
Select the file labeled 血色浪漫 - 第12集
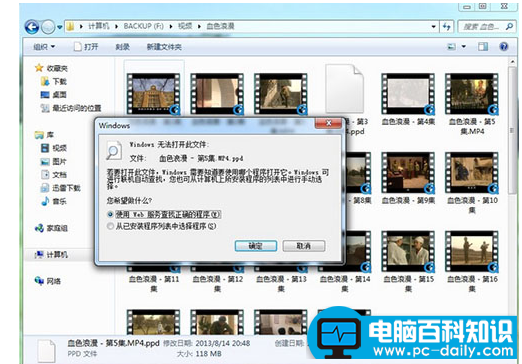[x=217, y=283]
